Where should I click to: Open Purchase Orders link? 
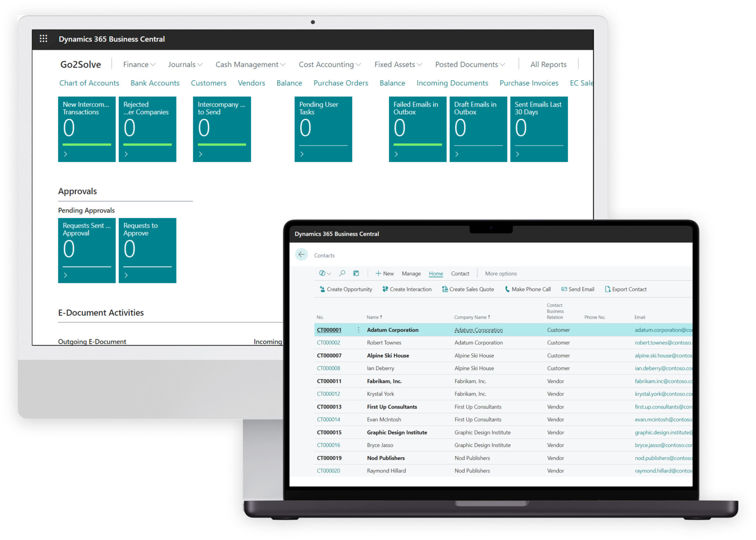pos(341,83)
